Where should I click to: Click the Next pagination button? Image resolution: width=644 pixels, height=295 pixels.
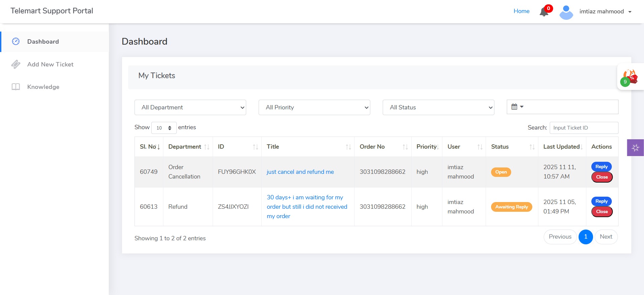606,237
